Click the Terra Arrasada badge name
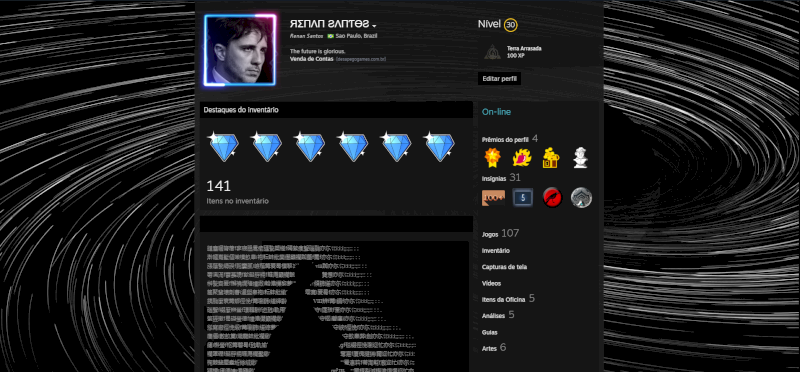 coord(524,48)
